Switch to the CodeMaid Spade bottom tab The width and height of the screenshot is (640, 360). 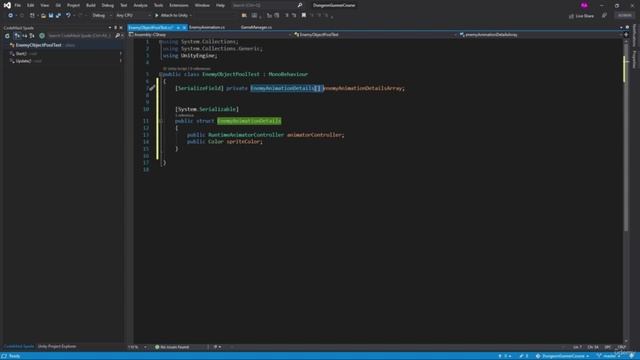19,347
